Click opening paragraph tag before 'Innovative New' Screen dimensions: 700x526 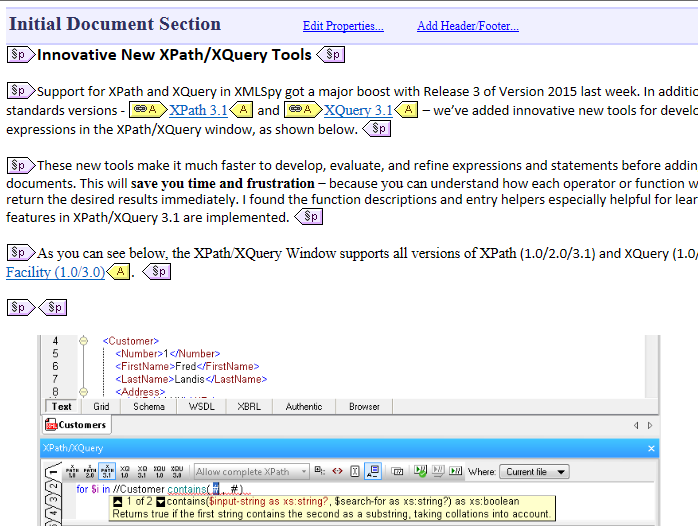pos(20,55)
